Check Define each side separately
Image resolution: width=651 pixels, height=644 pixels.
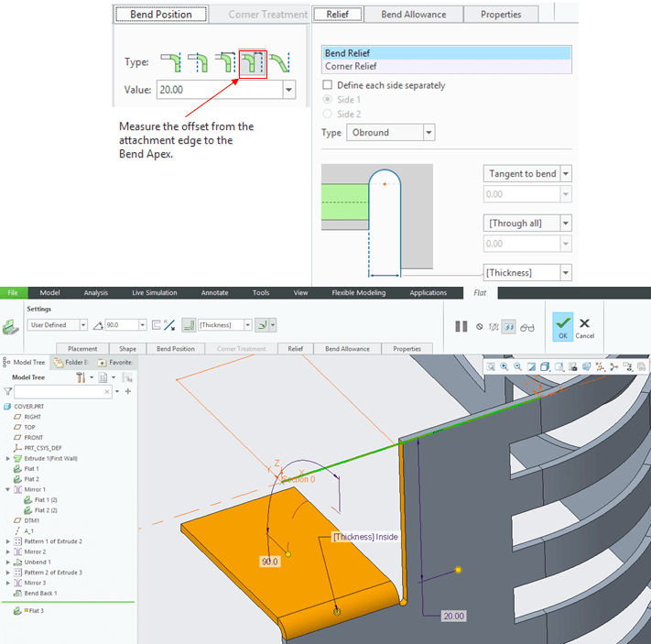pos(328,85)
